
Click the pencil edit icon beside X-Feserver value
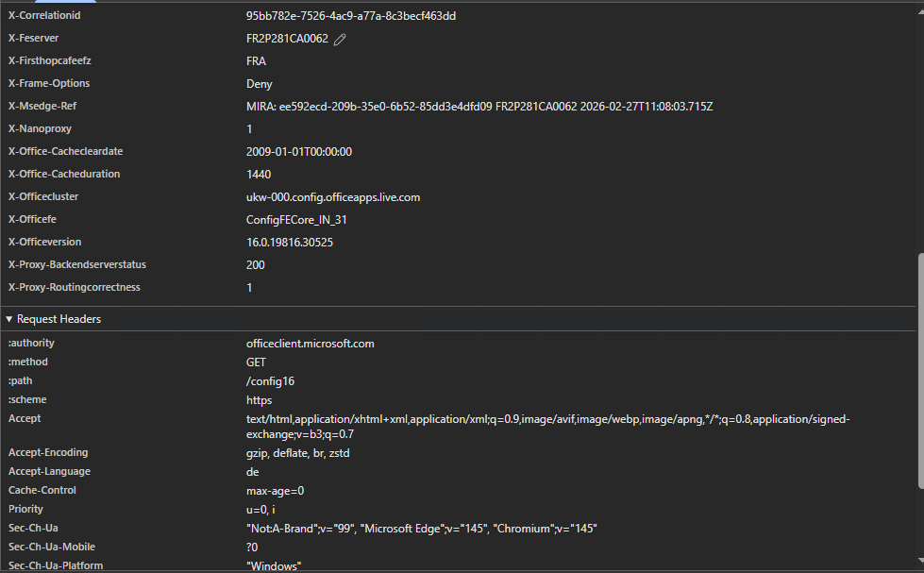tap(340, 39)
